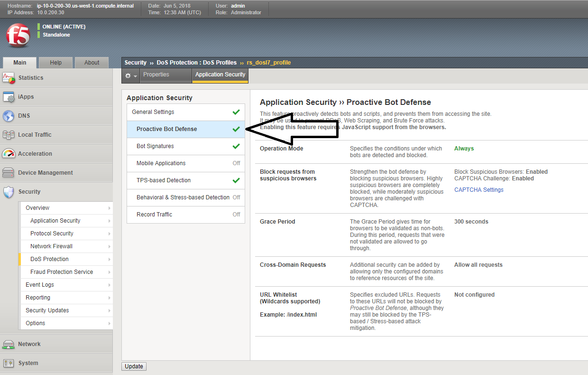The height and width of the screenshot is (375, 588).
Task: Expand the Security Updates submenu arrow
Action: [110, 310]
